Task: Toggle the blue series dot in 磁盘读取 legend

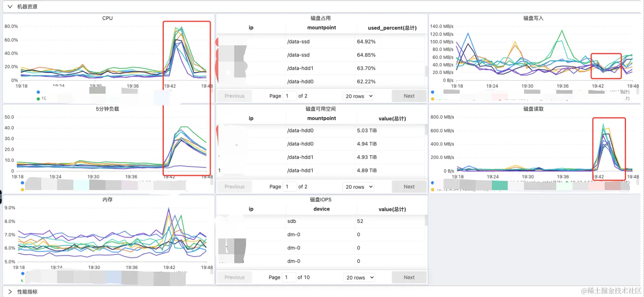Action: tap(432, 183)
